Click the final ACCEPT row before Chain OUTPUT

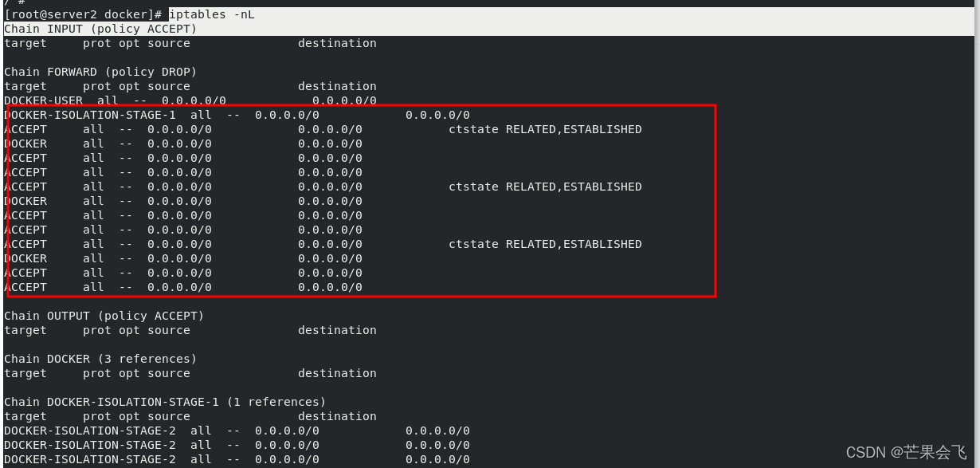tap(183, 287)
